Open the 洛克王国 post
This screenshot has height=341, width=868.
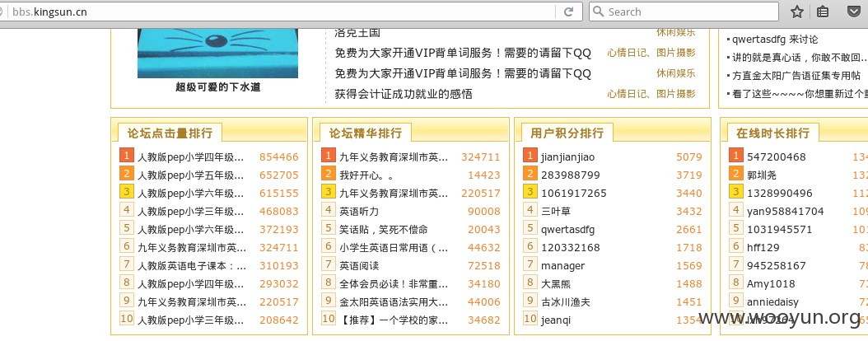(x=357, y=33)
